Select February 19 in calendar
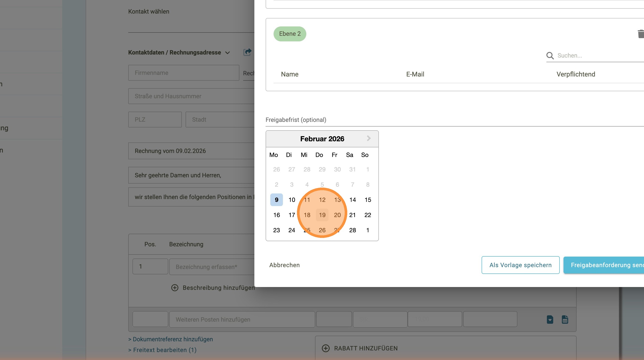This screenshot has height=360, width=644. 322,215
